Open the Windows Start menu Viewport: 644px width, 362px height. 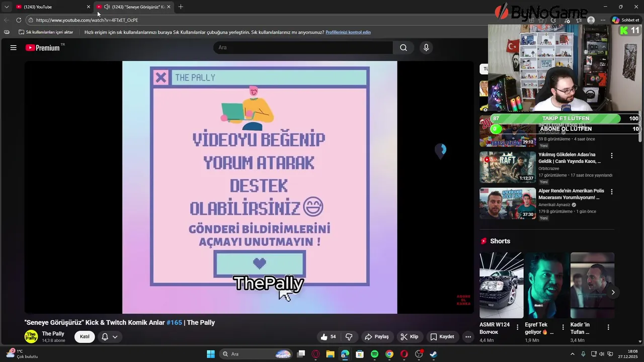coord(211,354)
